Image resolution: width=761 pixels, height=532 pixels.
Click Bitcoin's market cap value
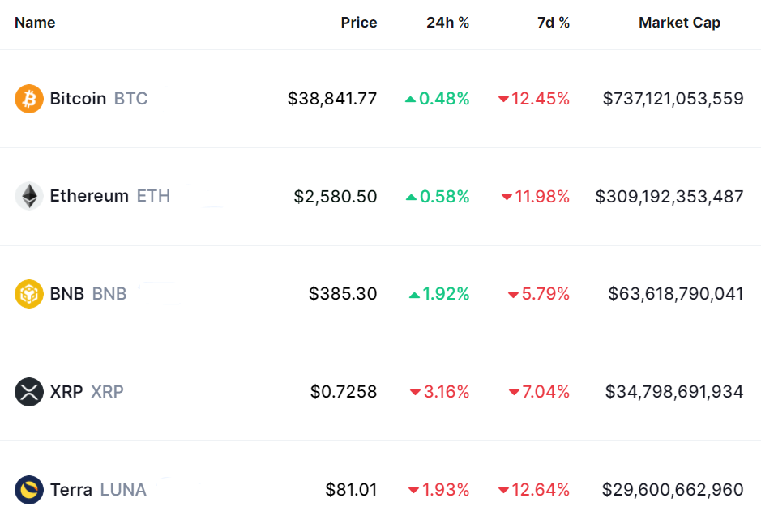pos(673,99)
